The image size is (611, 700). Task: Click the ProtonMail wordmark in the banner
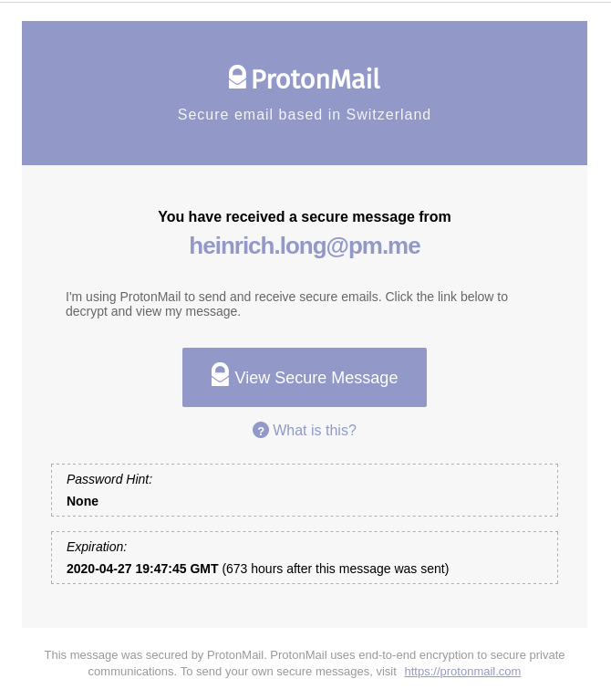click(315, 78)
